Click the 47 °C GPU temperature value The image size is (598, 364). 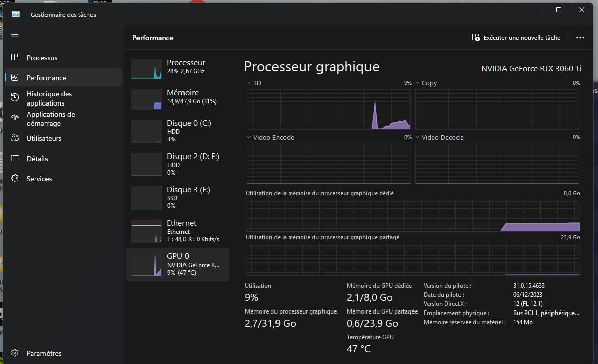tap(358, 349)
